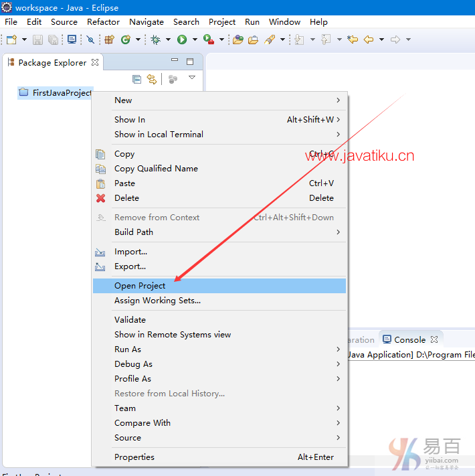Click Collapse All in Package Explorer

(136, 79)
